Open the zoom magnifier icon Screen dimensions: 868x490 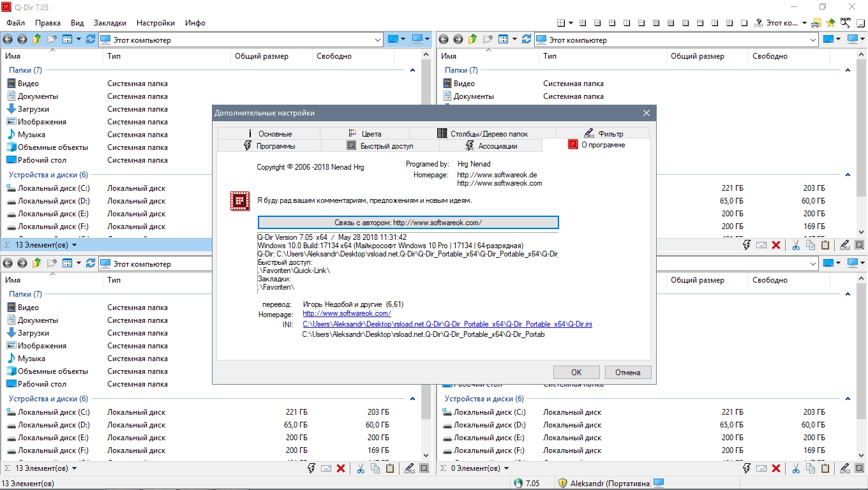coord(846,22)
